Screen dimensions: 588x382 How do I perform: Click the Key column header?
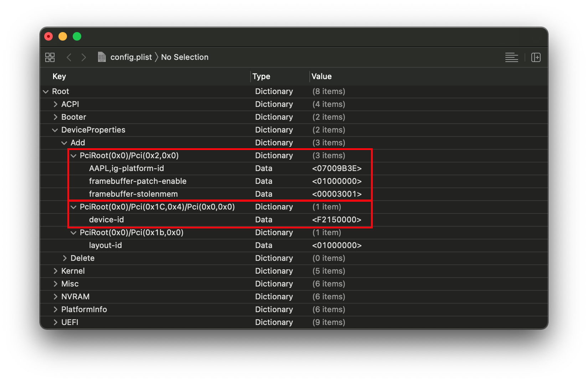point(59,77)
